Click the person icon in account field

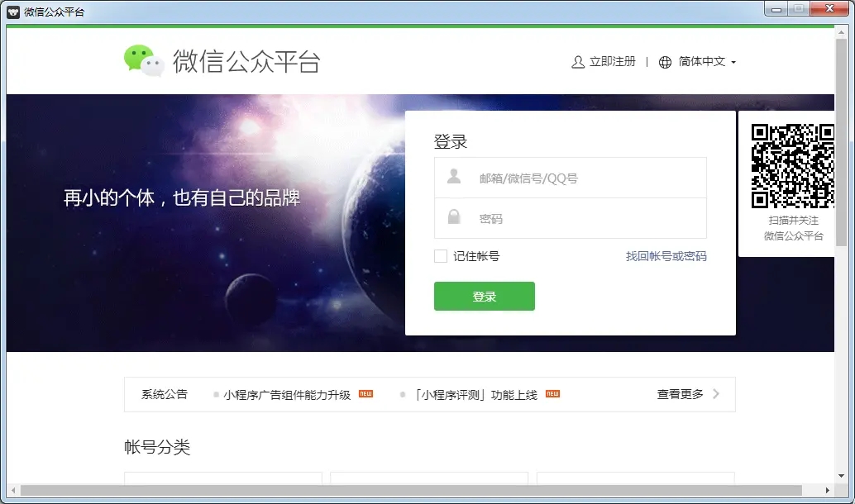point(454,177)
